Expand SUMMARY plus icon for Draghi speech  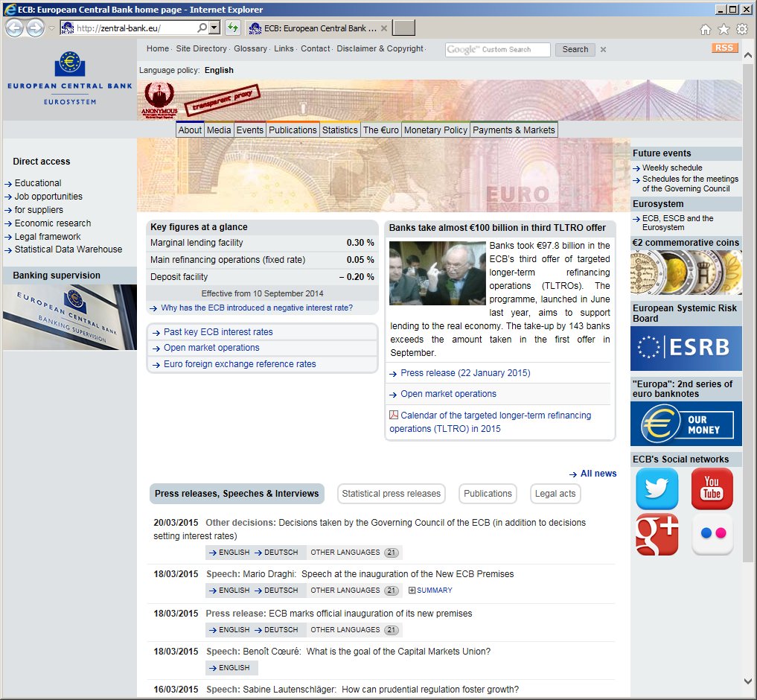(412, 591)
